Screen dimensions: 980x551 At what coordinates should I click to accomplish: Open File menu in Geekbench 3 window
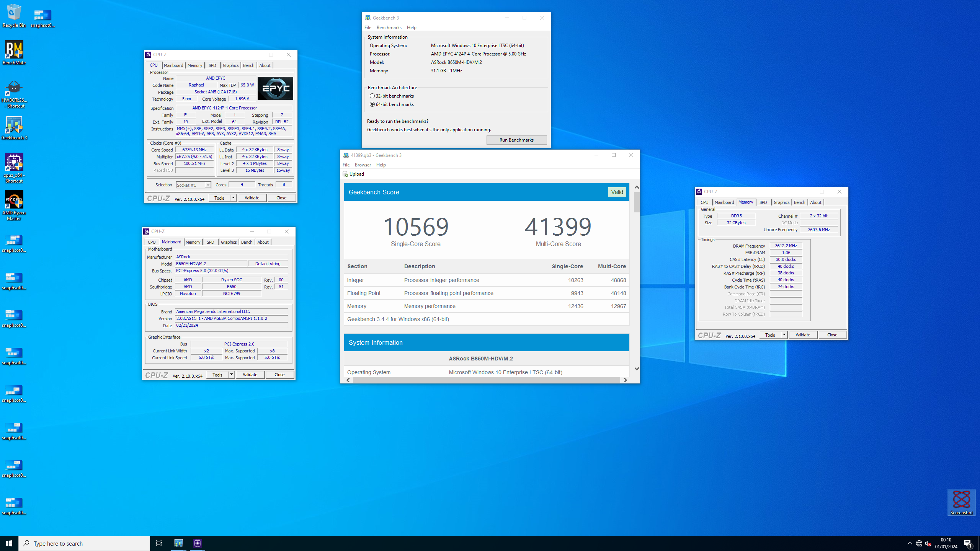click(368, 28)
